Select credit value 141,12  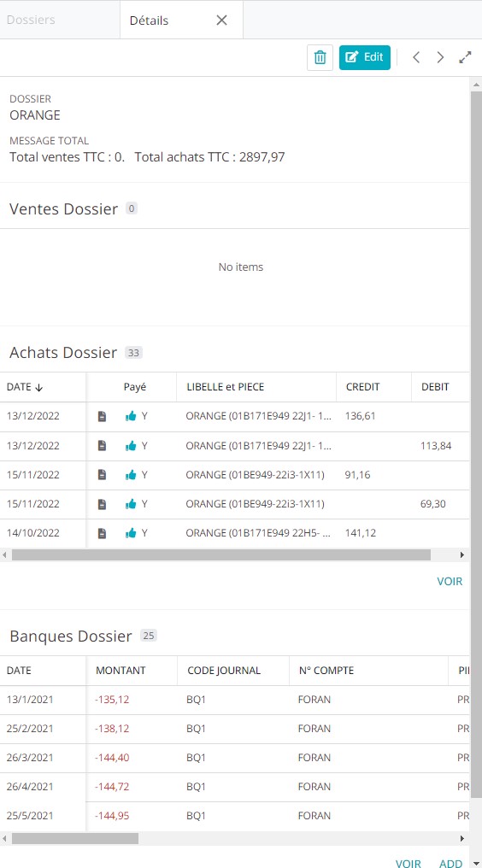click(x=360, y=533)
